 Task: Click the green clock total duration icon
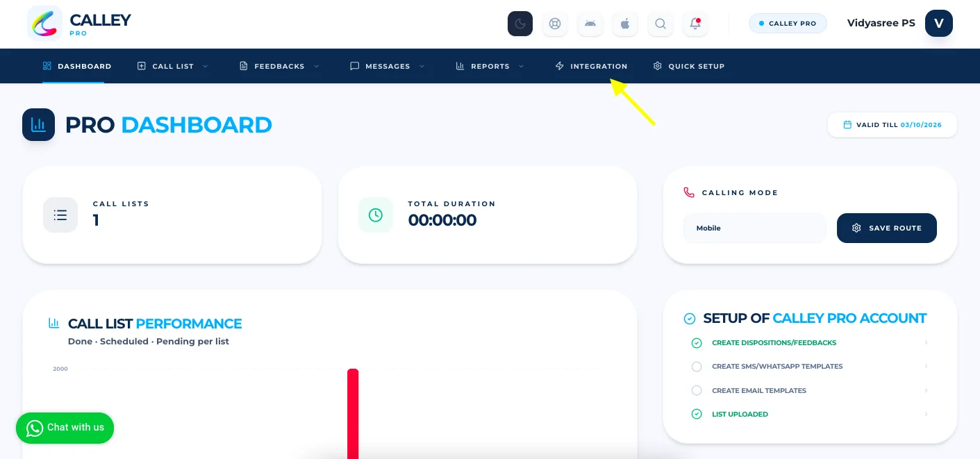[376, 215]
